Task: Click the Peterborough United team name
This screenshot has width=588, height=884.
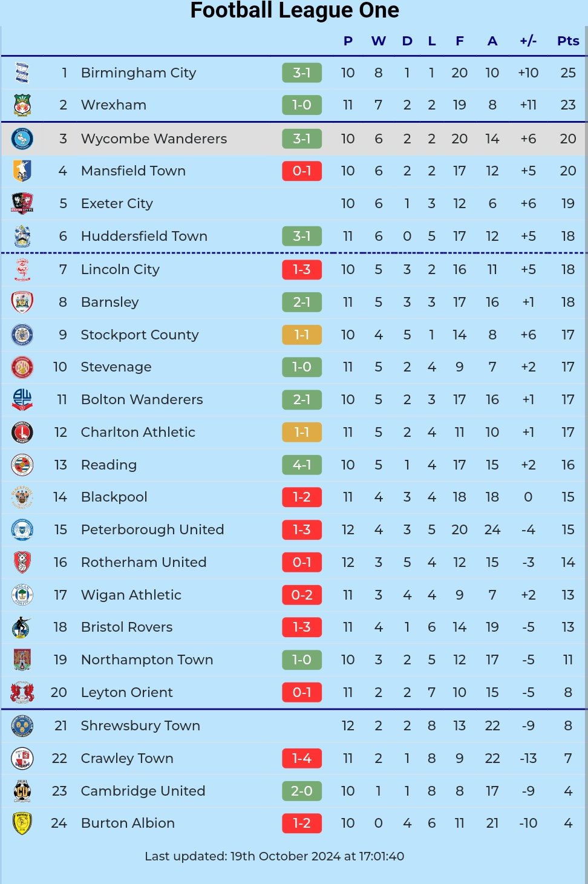Action: 152,529
